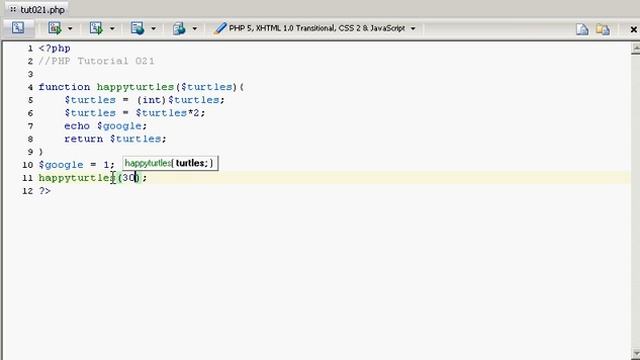Open dropdown arrow next to run script icon
This screenshot has width=640, height=360.
(70, 29)
